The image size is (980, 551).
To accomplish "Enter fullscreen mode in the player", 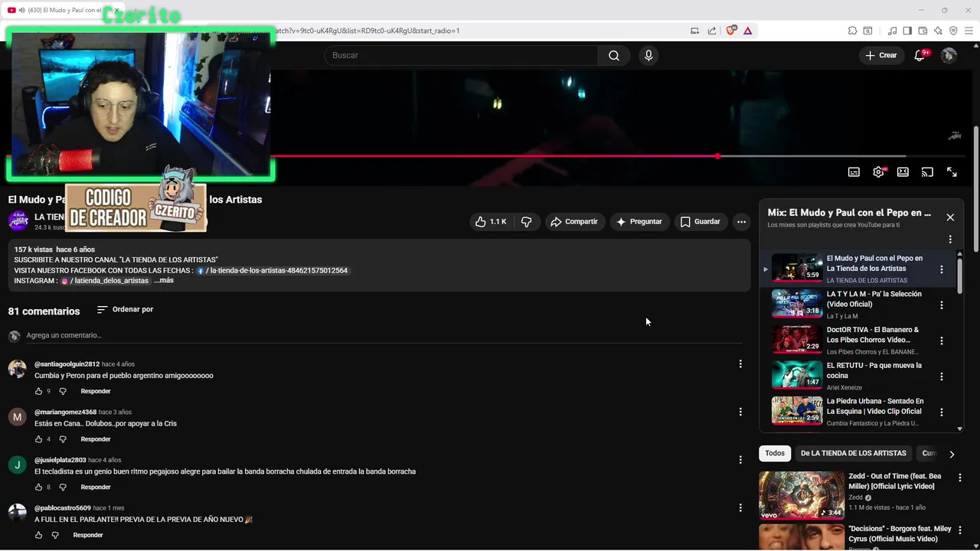I will 952,172.
